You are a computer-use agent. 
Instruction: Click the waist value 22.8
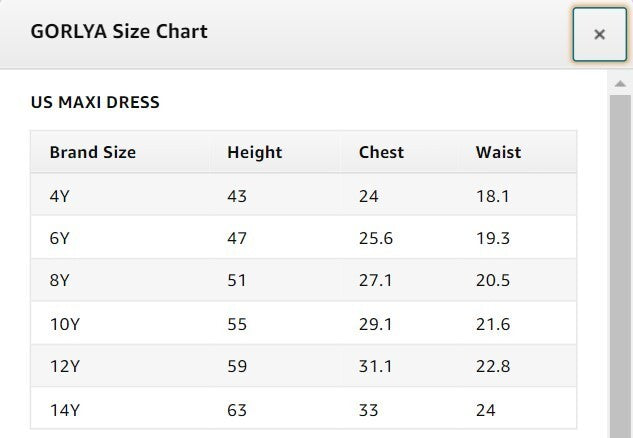(493, 366)
